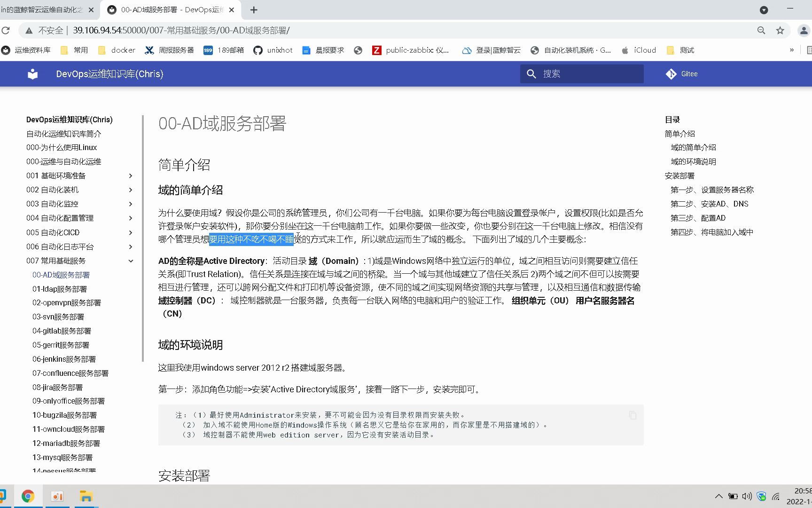Open File Explorer from the taskbar

click(x=86, y=496)
